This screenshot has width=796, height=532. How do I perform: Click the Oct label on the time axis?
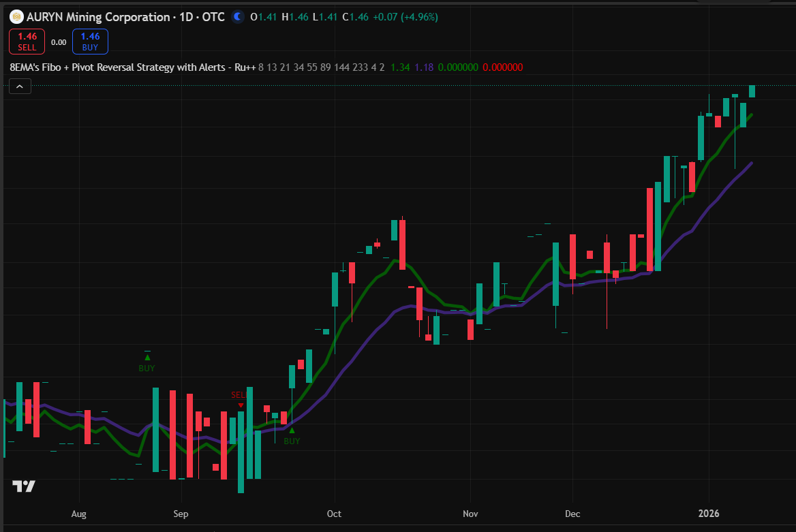pyautogui.click(x=334, y=514)
